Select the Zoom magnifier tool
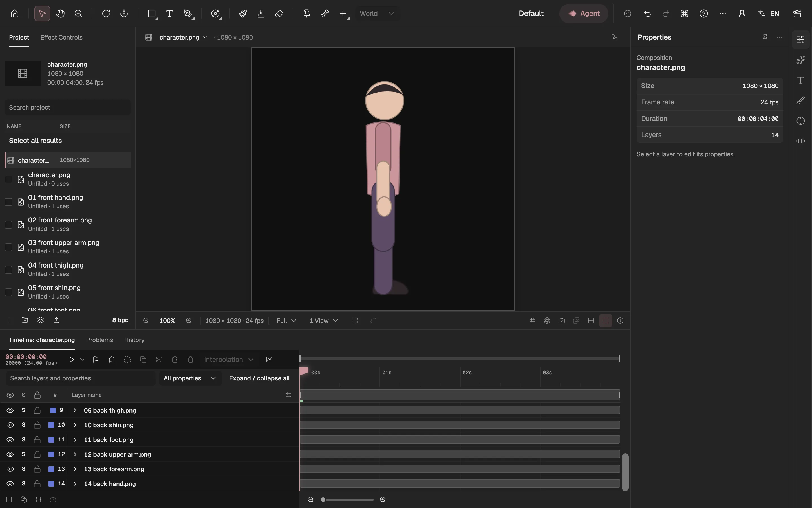The image size is (812, 508). (x=78, y=14)
